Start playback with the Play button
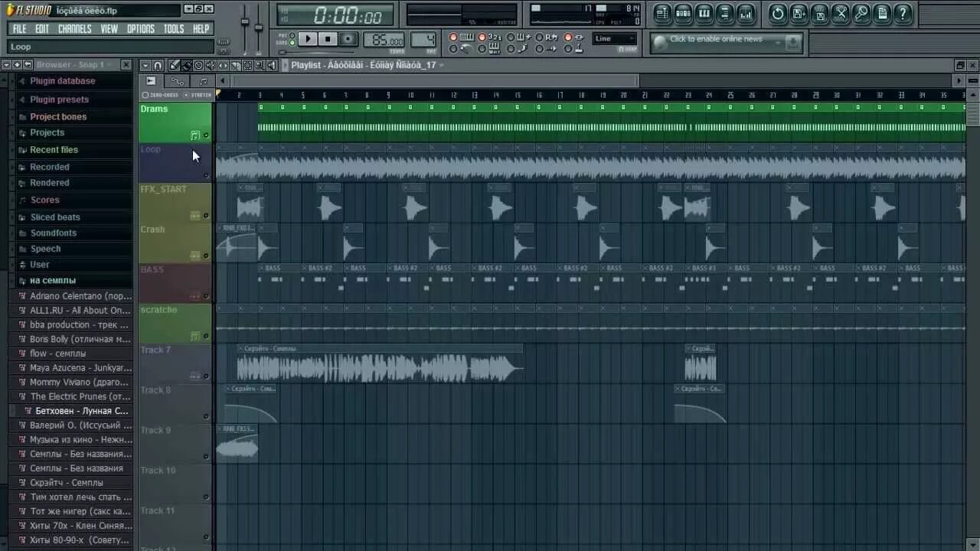980x551 pixels. pos(308,39)
